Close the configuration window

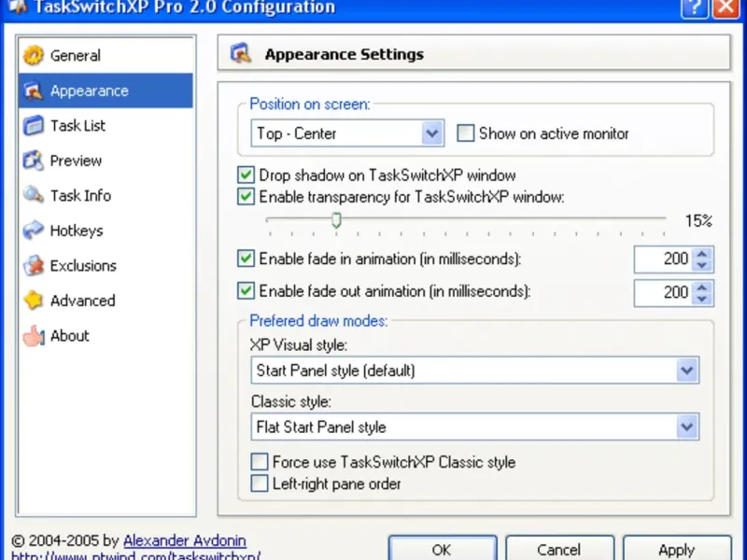[x=726, y=7]
